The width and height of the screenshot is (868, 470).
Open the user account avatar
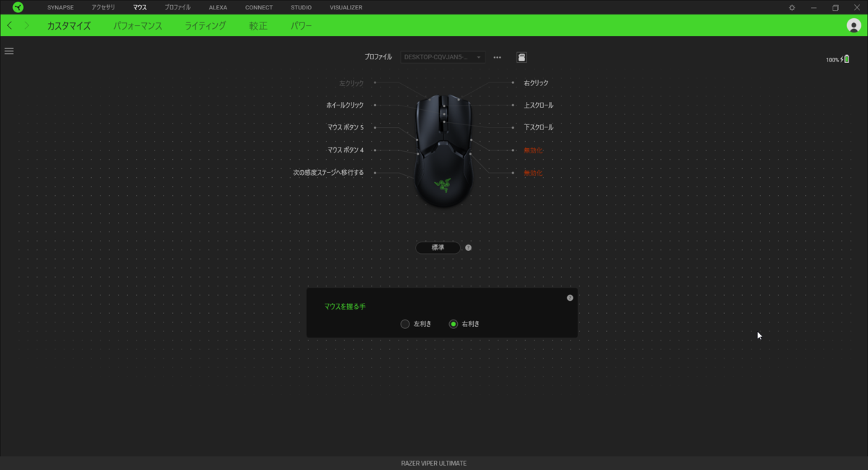pyautogui.click(x=854, y=25)
